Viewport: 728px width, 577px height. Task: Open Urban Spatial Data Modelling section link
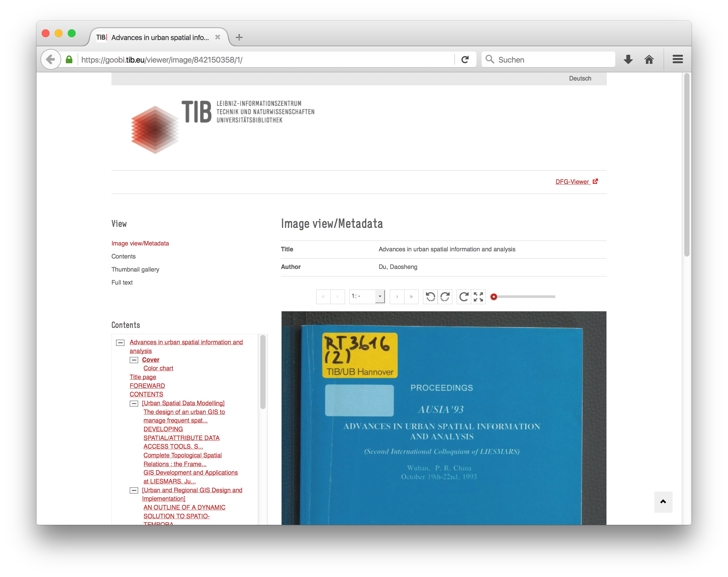183,403
